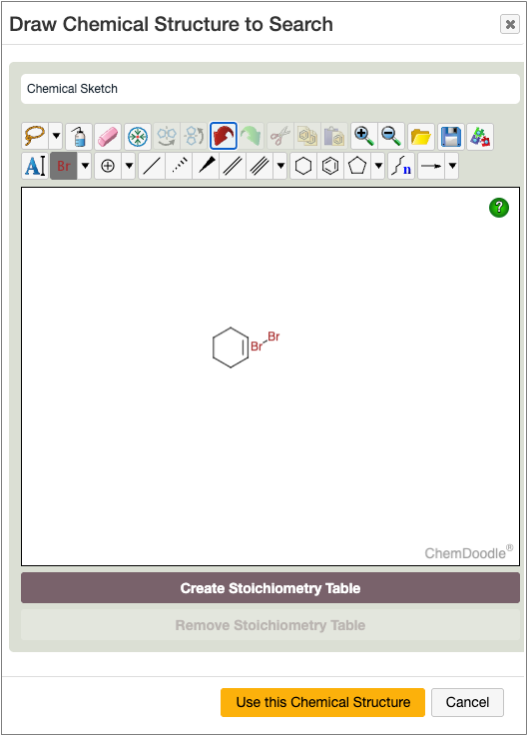Select the Lasso selection tool

(36, 137)
